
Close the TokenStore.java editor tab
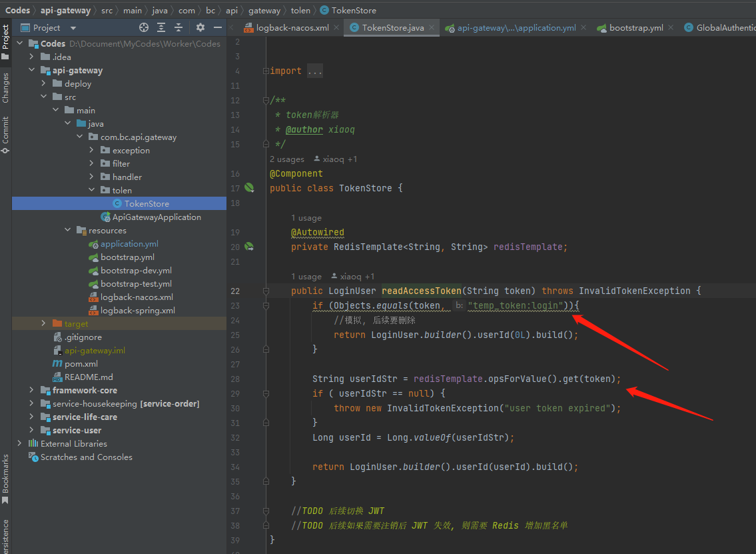click(x=432, y=27)
